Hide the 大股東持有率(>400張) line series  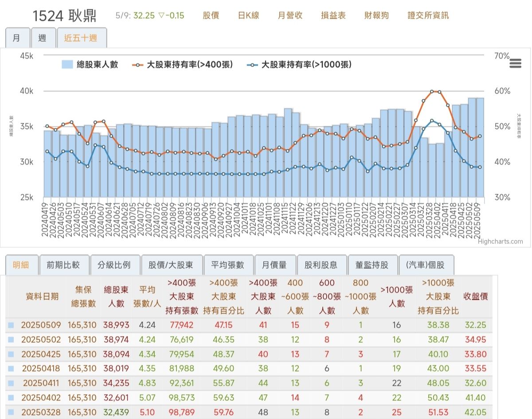point(183,65)
